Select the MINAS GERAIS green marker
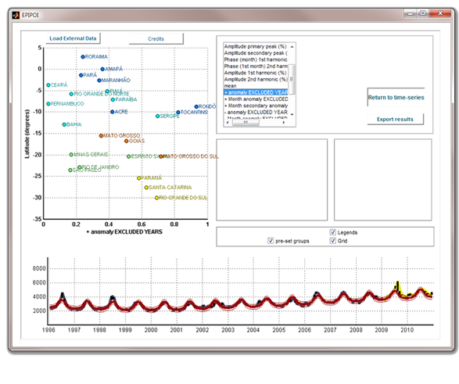Viewport: 459px width, 384px height. click(71, 154)
